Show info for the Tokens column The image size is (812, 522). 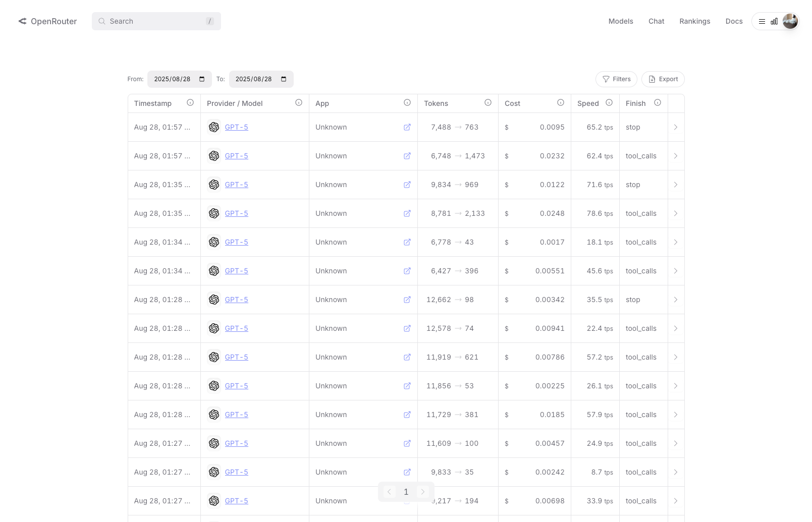click(488, 102)
